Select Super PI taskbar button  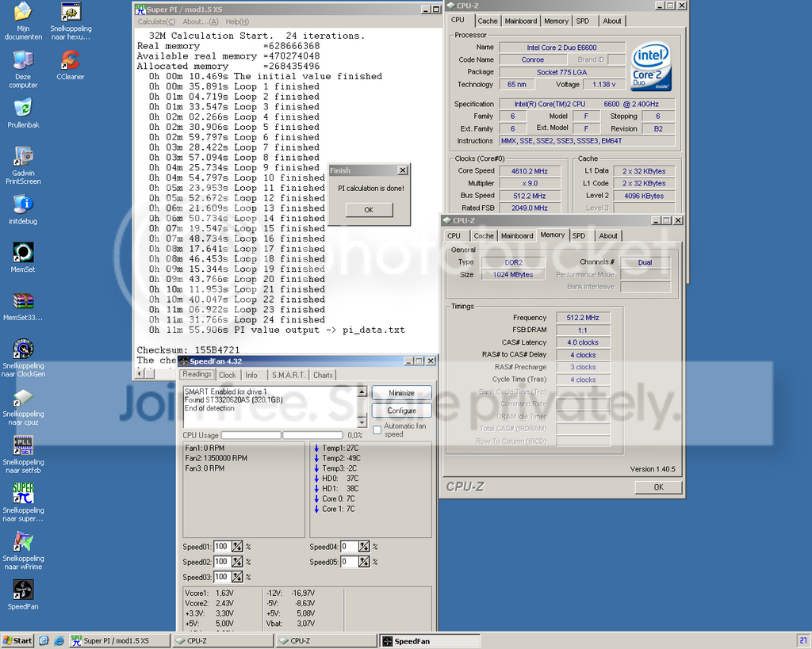pyautogui.click(x=119, y=641)
